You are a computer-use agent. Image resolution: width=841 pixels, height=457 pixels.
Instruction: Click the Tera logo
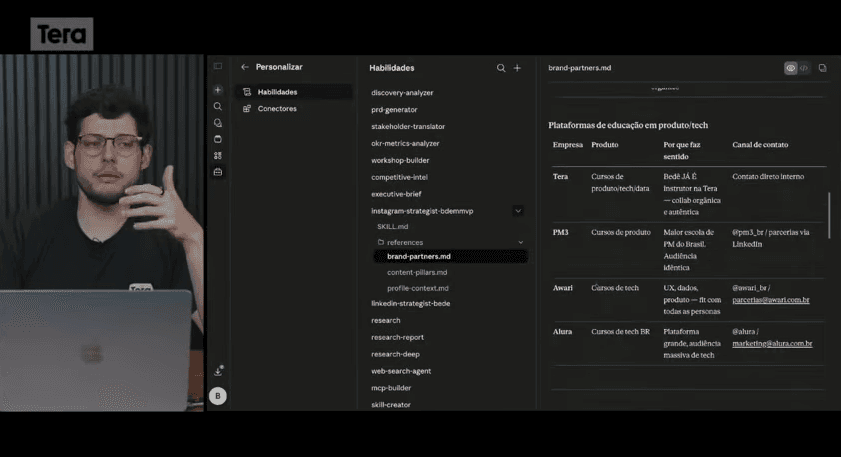pos(62,34)
